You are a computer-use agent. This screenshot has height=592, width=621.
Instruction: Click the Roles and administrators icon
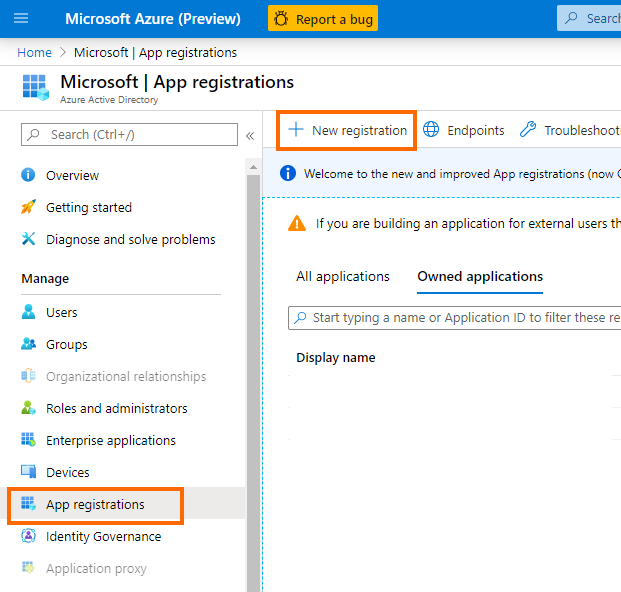pyautogui.click(x=28, y=407)
